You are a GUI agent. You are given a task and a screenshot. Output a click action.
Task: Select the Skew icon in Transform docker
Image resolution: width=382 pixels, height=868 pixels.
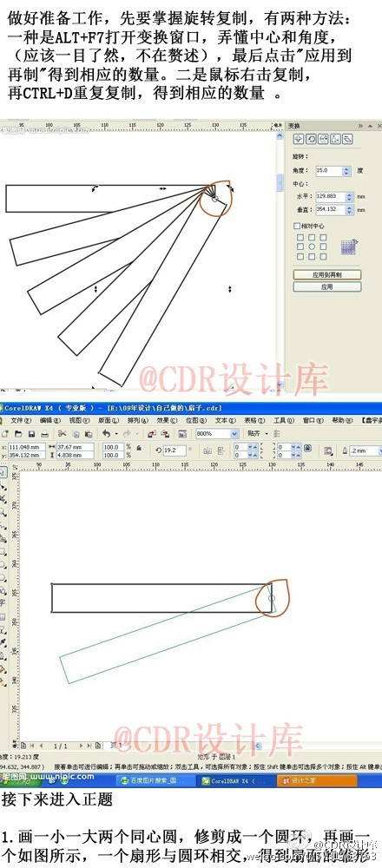[347, 139]
